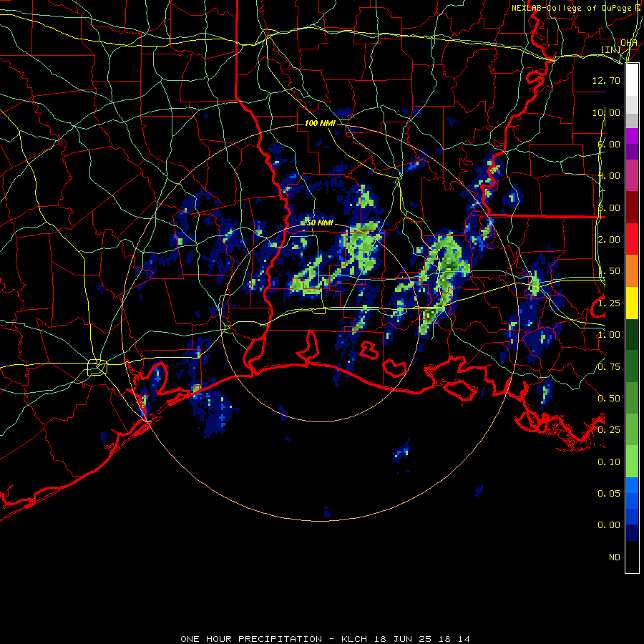Click the "0.25" scale value
Viewport: 644px width, 644px height.
[x=609, y=430]
